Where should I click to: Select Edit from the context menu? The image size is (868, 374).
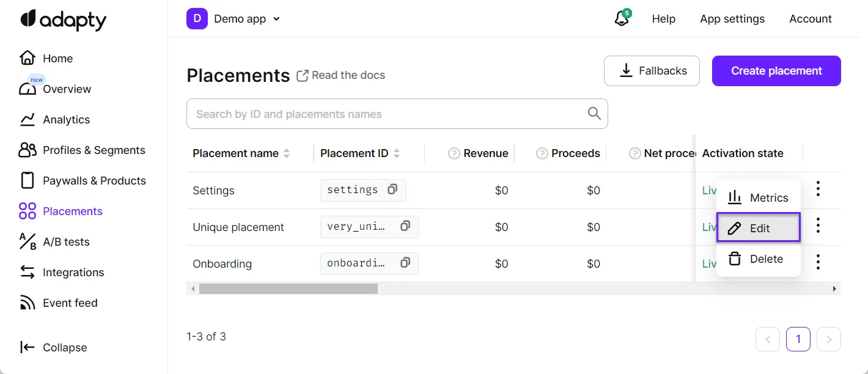[x=758, y=228]
